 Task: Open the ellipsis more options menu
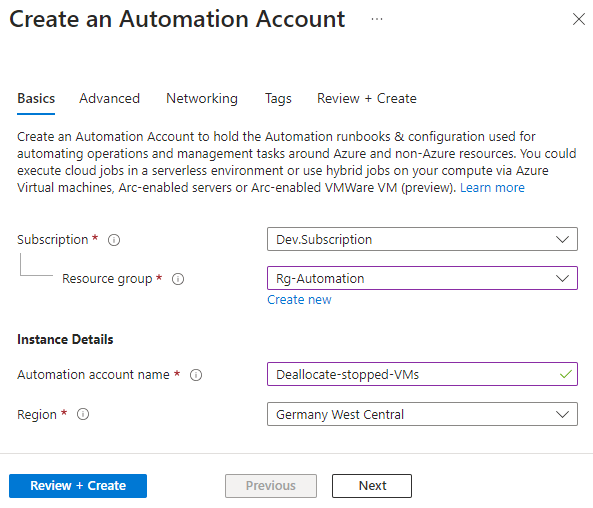pos(377,19)
